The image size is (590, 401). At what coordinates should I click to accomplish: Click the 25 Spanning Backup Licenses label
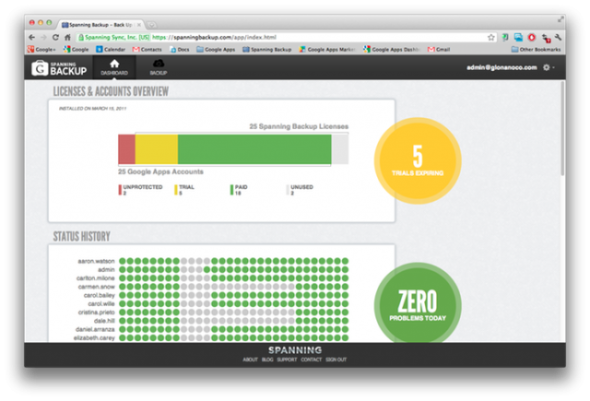(299, 126)
